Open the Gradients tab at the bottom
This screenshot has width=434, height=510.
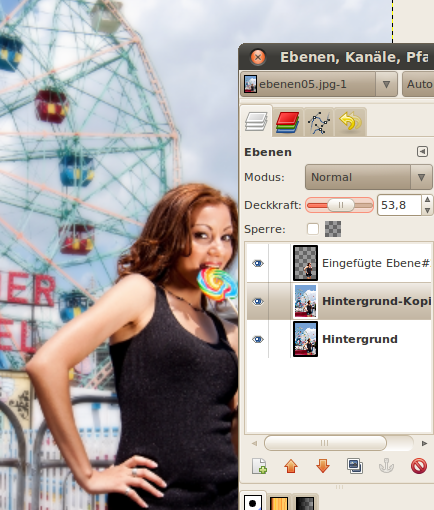pyautogui.click(x=305, y=503)
